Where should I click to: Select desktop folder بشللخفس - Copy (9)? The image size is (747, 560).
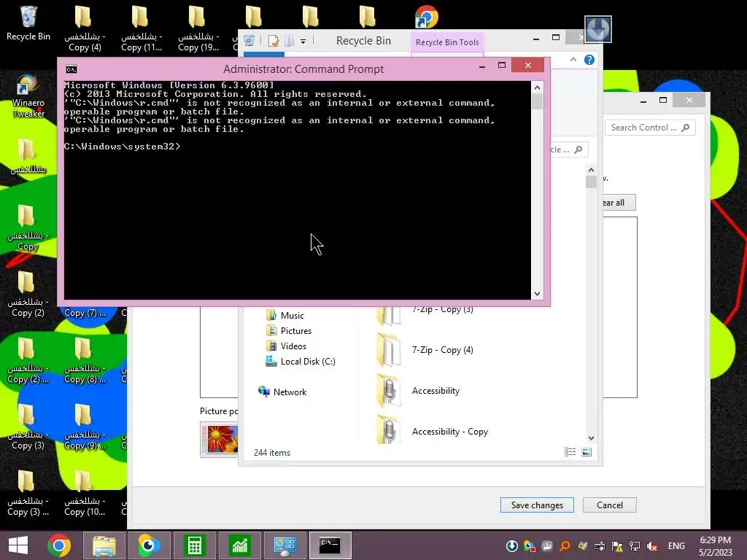click(85, 427)
